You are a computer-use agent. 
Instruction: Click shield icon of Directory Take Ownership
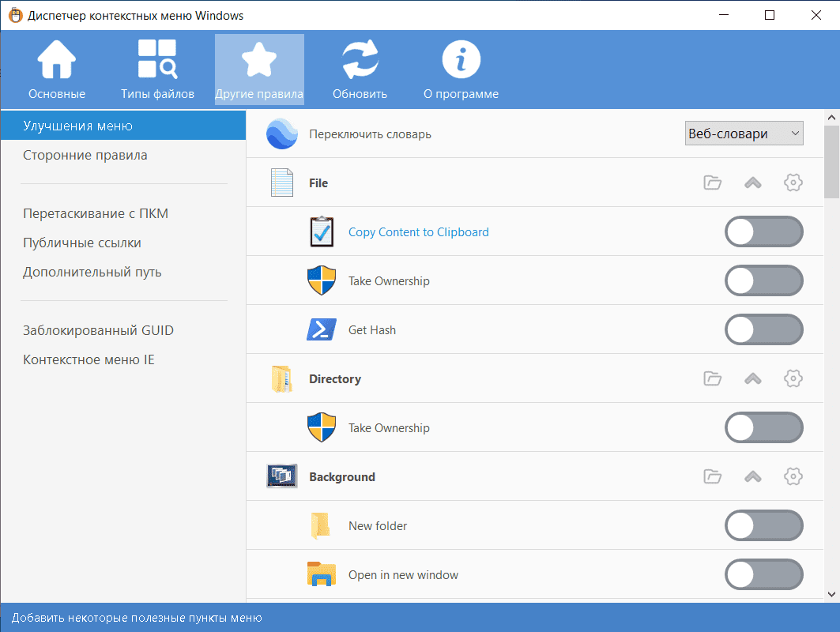[322, 427]
